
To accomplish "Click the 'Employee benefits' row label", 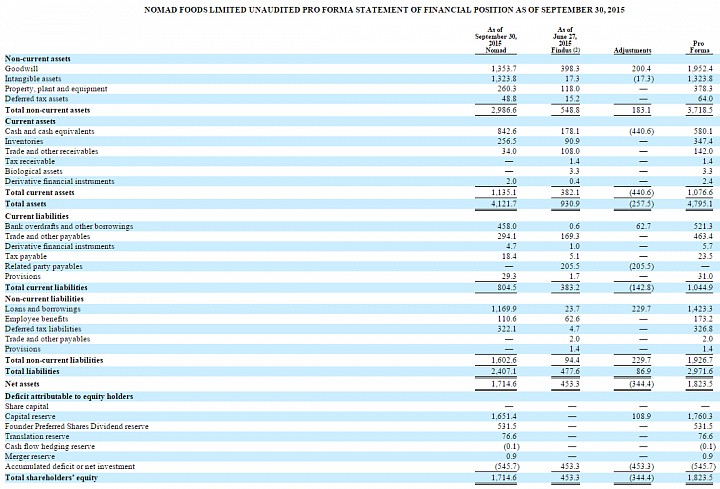I will pos(36,319).
